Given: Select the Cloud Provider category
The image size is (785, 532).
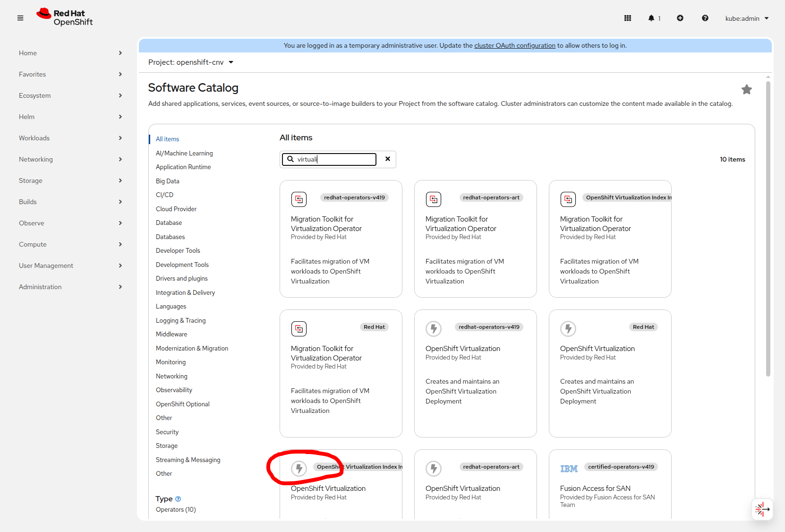Looking at the screenshot, I should point(176,209).
